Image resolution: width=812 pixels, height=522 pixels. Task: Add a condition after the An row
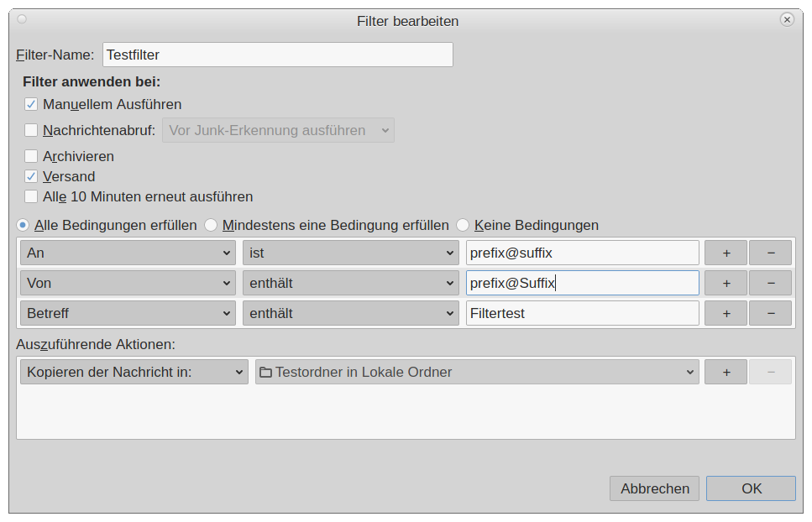[x=726, y=253]
